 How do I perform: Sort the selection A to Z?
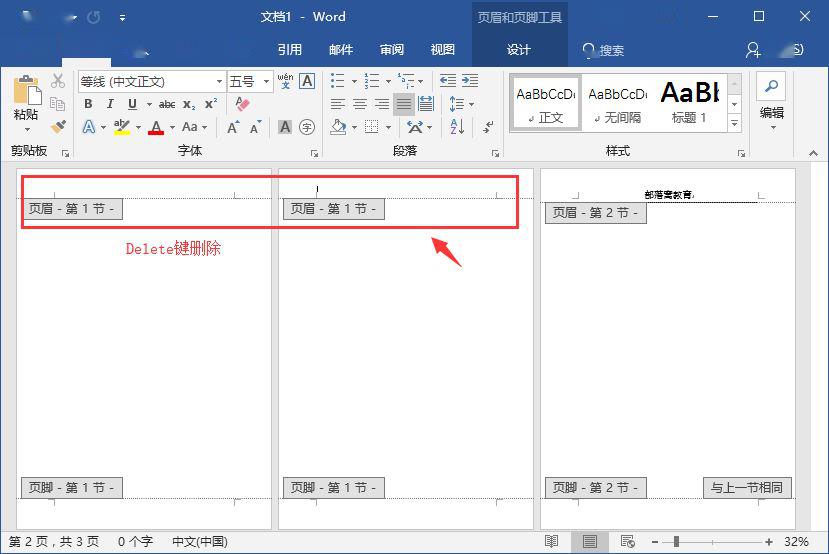click(457, 127)
